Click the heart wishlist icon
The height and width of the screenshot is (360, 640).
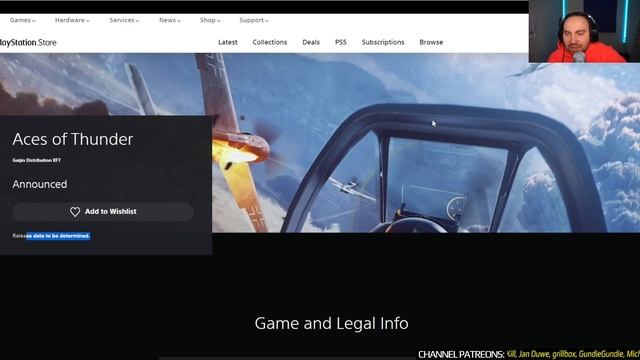[x=75, y=211]
